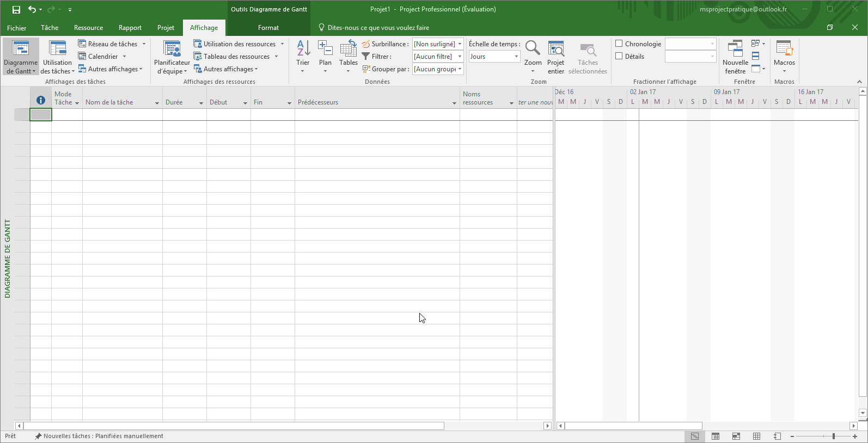Click the Projet entier zoom icon
This screenshot has width=868, height=443.
tap(556, 48)
